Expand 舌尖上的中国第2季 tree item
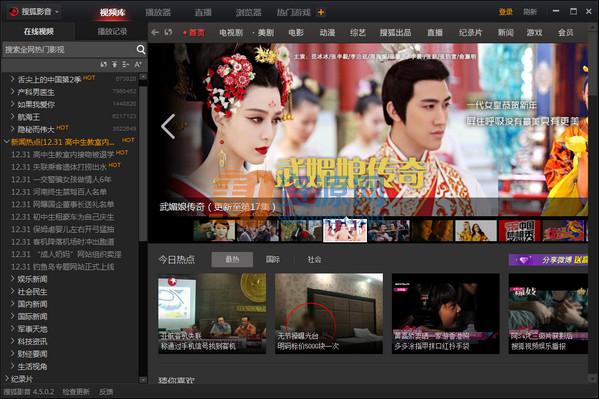Viewport: 599px width, 399px height. click(x=13, y=79)
